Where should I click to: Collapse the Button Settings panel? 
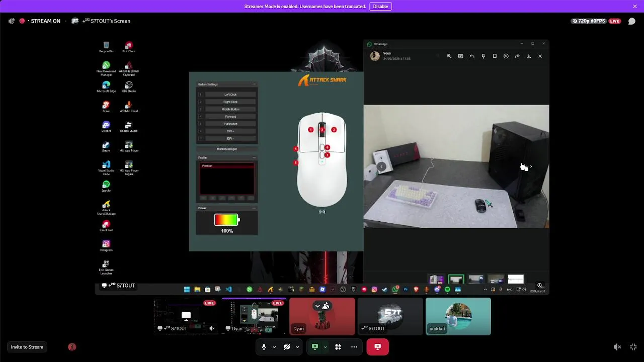coord(254,84)
